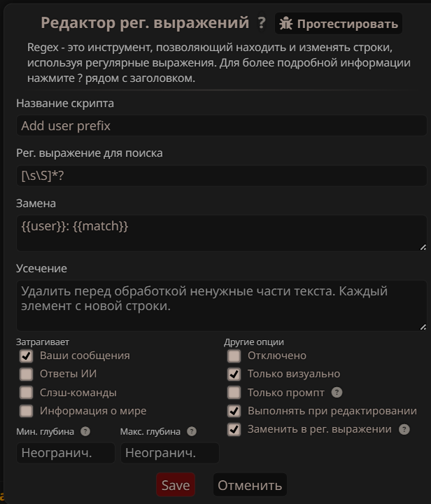Image resolution: width=431 pixels, height=504 pixels.
Task: Uncheck the Только визуально option
Action: (x=234, y=374)
